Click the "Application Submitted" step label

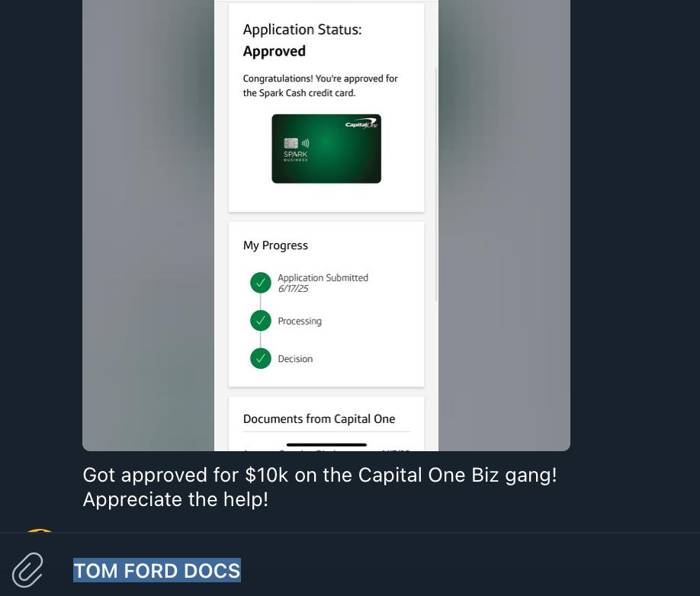[323, 277]
